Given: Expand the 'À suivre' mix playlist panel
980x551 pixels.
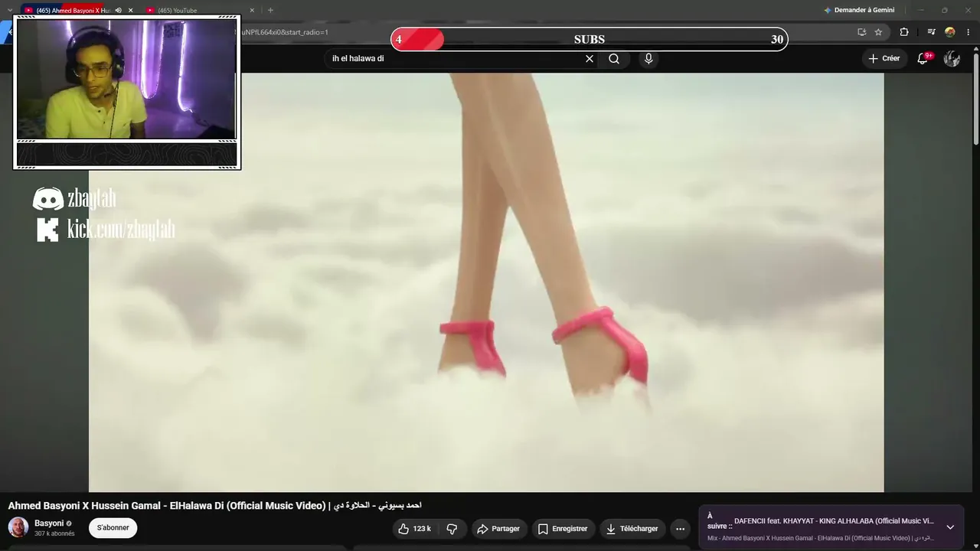Looking at the screenshot, I should (950, 527).
